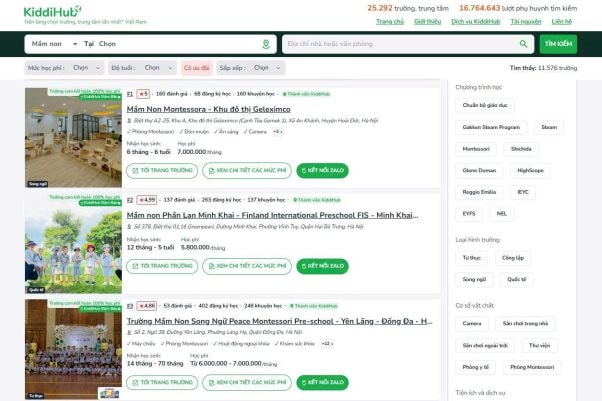Open Sắp xếp dropdown
602x401 pixels.
[250, 68]
